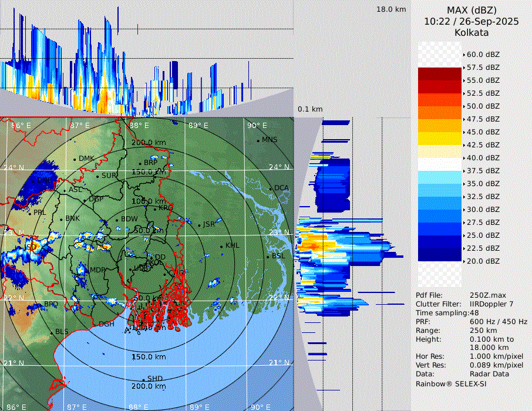Click the 200.0 km range label at top
Screen dimensions: 532x411
click(149, 143)
